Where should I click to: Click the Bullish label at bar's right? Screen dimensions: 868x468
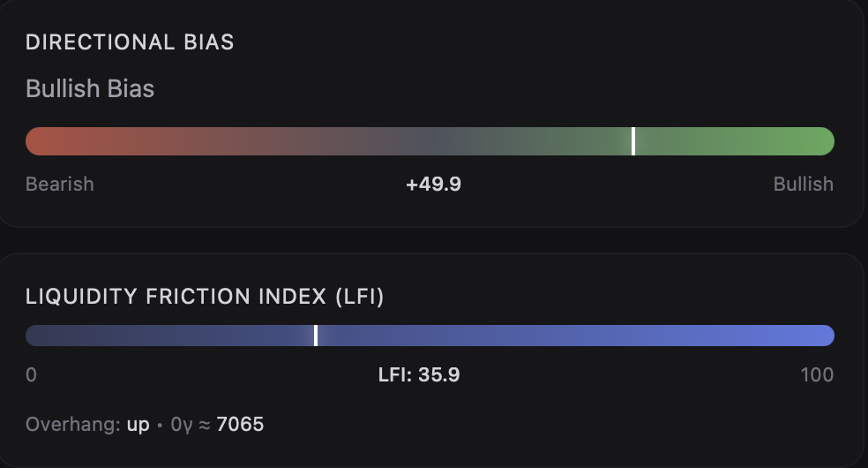point(803,184)
